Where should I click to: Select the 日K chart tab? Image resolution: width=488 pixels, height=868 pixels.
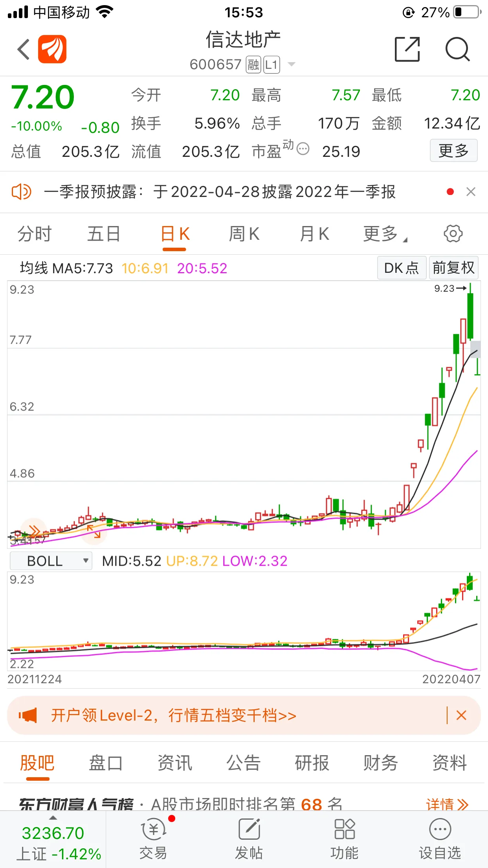pyautogui.click(x=175, y=234)
